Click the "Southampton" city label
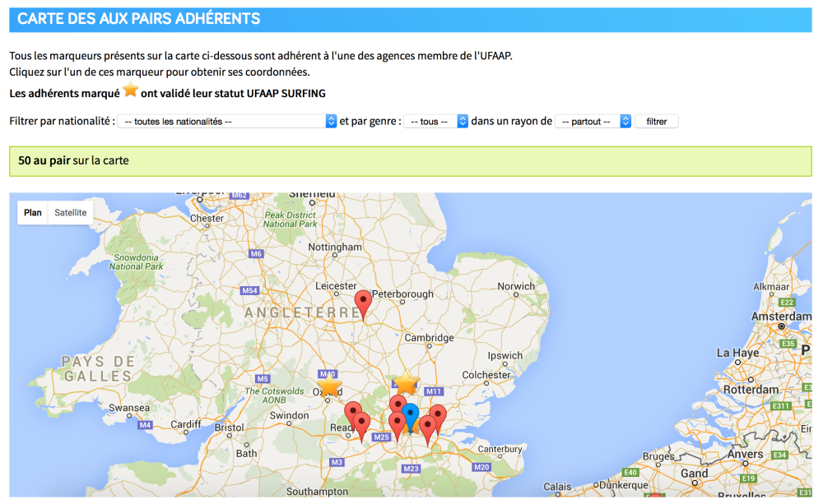The image size is (823, 504). pyautogui.click(x=317, y=492)
